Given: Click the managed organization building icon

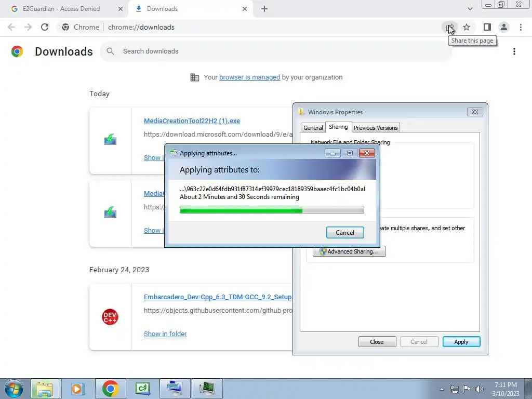Looking at the screenshot, I should [x=195, y=77].
